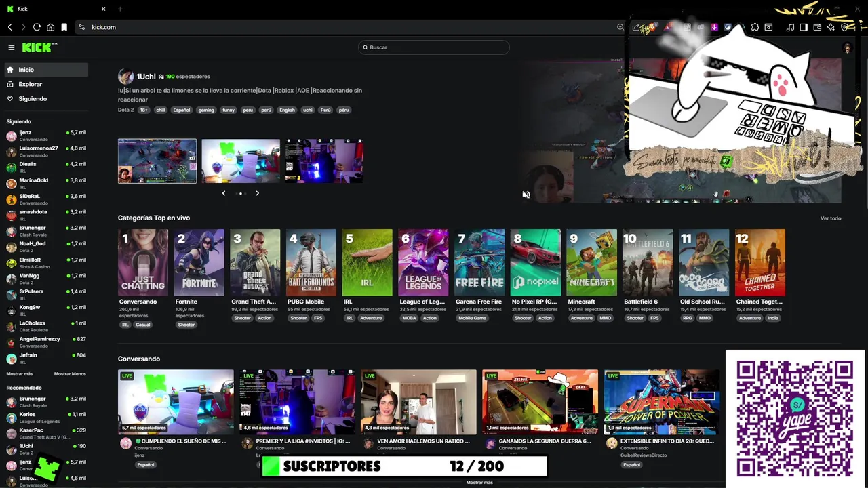868x488 pixels.
Task: Select the 18+ tag on featured stream
Action: (144, 110)
